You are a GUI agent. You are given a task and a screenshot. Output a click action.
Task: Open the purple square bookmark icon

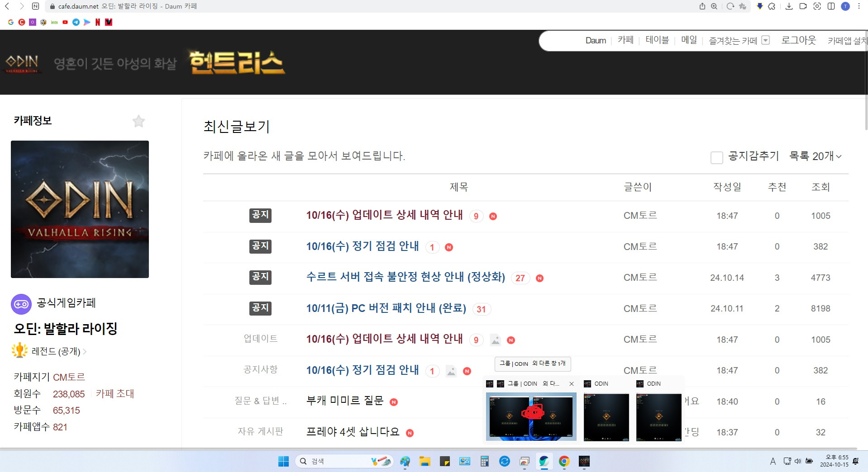click(x=33, y=22)
